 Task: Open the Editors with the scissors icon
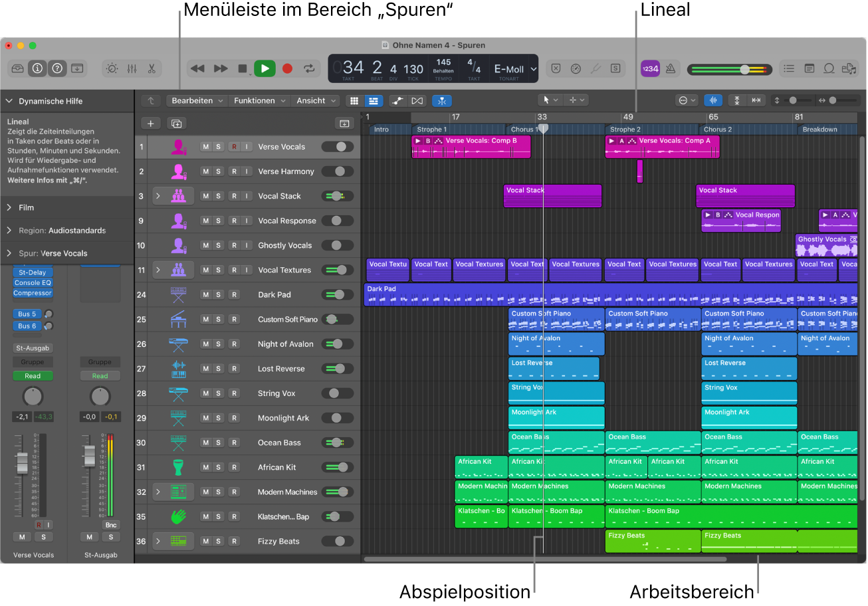tap(152, 68)
